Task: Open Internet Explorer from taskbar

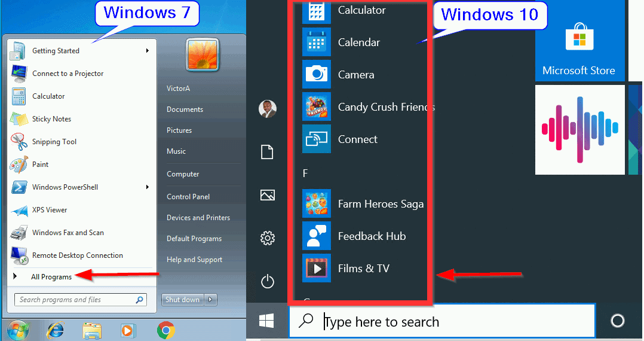Action: [x=55, y=331]
